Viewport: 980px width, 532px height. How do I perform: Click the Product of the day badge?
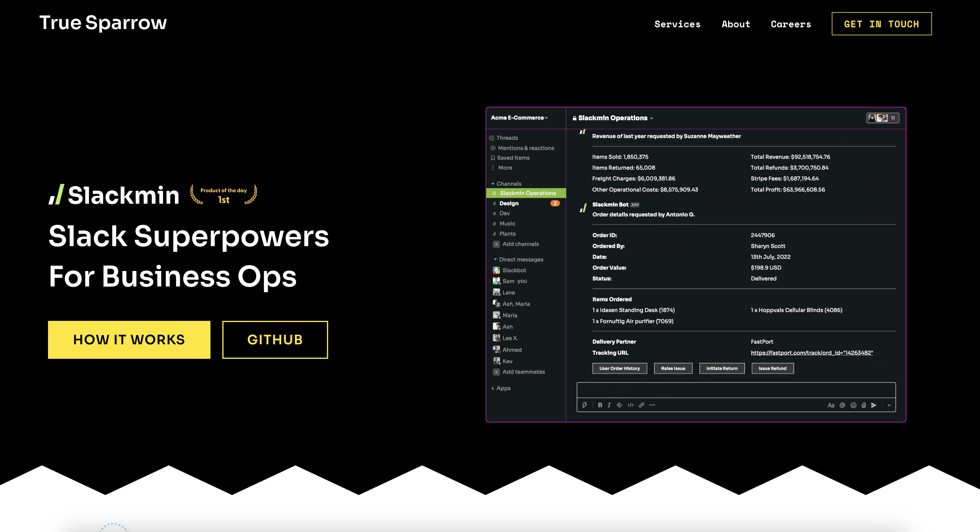click(224, 195)
